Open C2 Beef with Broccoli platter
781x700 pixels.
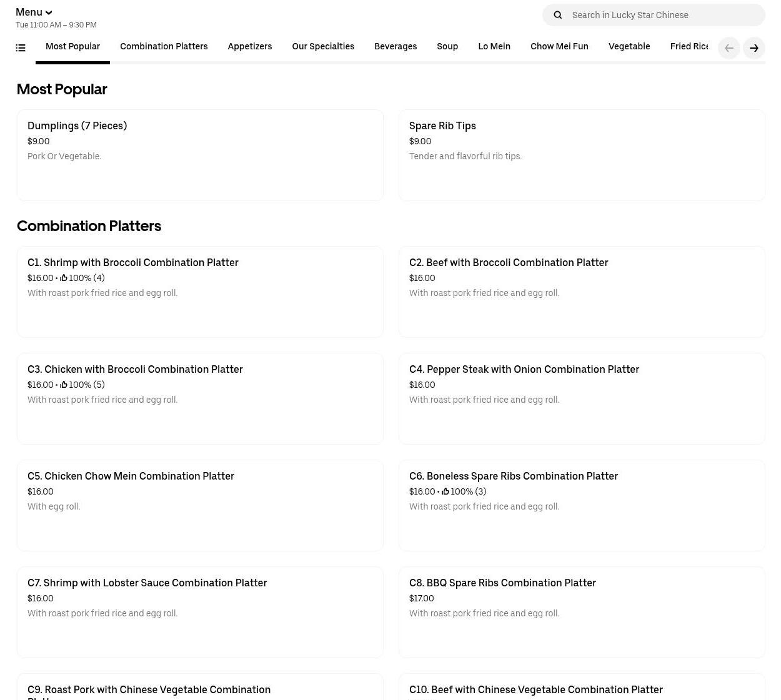pyautogui.click(x=581, y=292)
